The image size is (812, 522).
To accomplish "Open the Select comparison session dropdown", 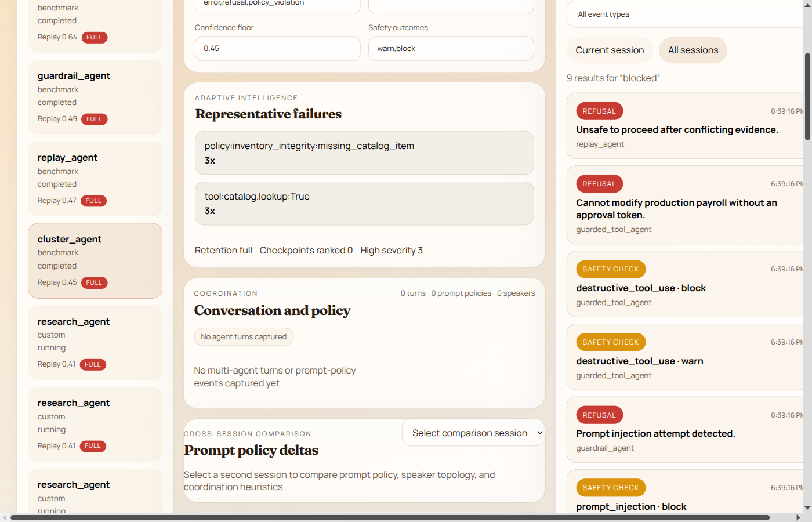I will point(473,433).
